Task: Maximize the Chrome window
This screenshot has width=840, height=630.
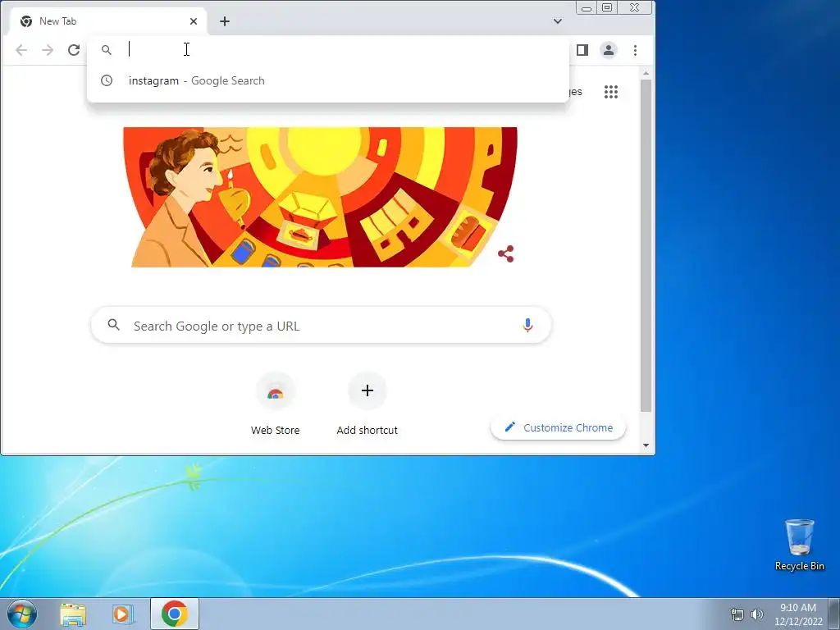Action: pos(607,7)
